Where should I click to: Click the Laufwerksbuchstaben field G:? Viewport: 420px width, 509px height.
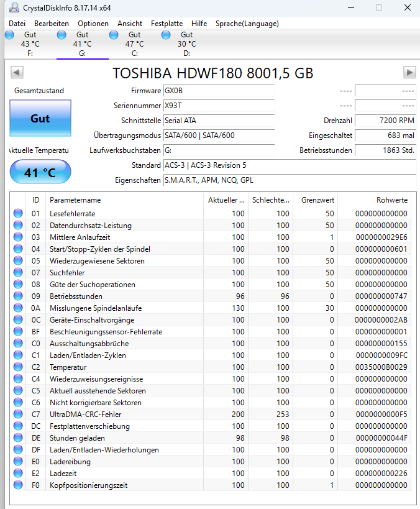[219, 150]
